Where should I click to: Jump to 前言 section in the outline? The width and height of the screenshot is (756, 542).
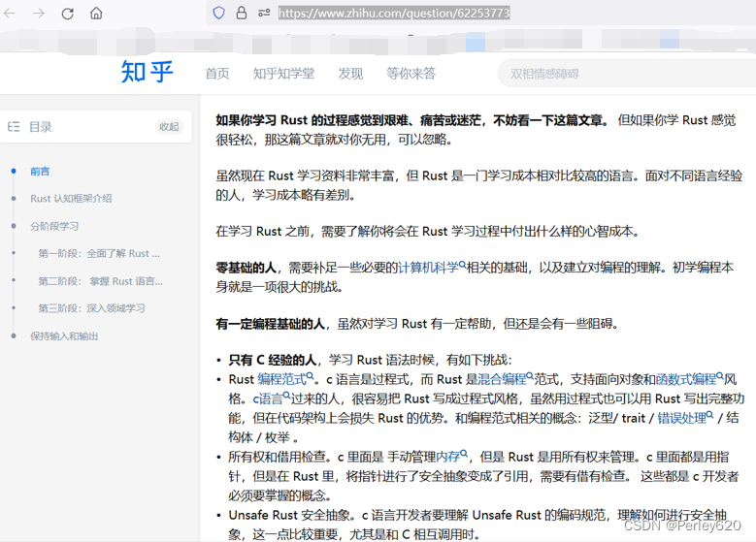coord(40,171)
